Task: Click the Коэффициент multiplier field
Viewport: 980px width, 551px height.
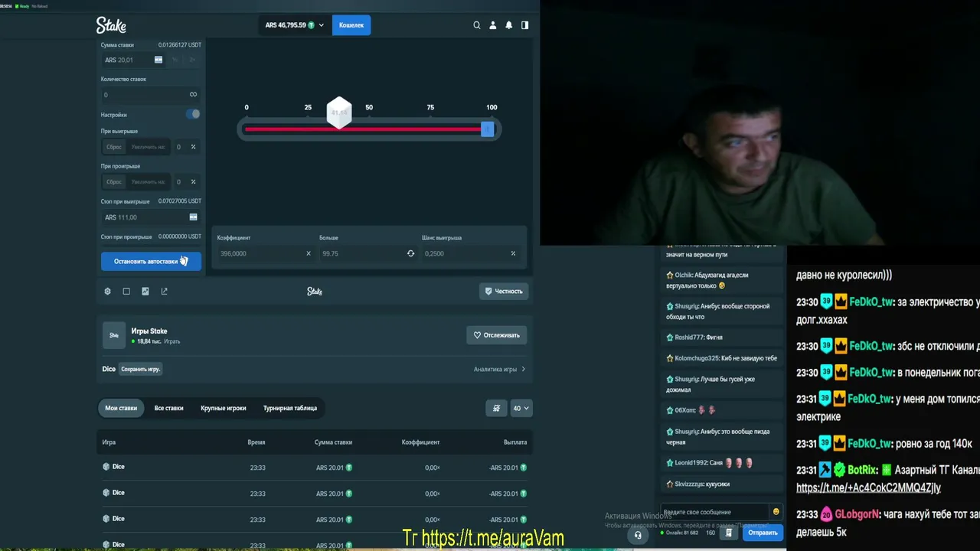Action: tap(265, 253)
